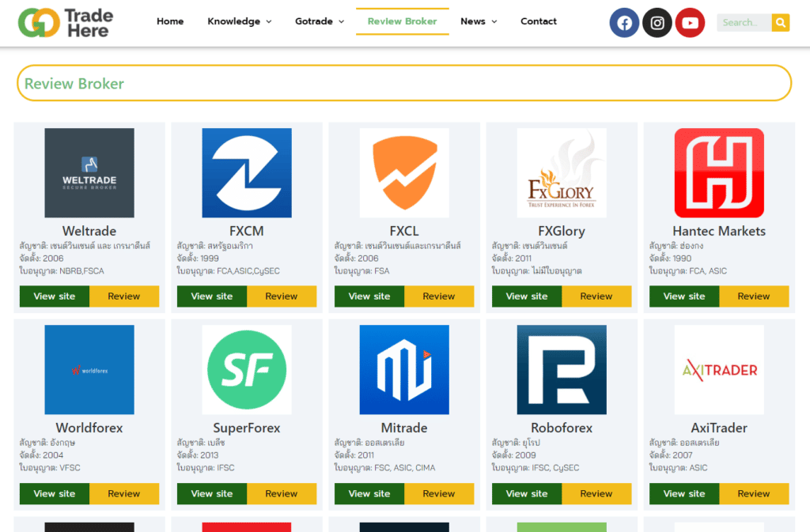Screen dimensions: 810x532
Task: Open the Contact page
Action: pos(538,21)
